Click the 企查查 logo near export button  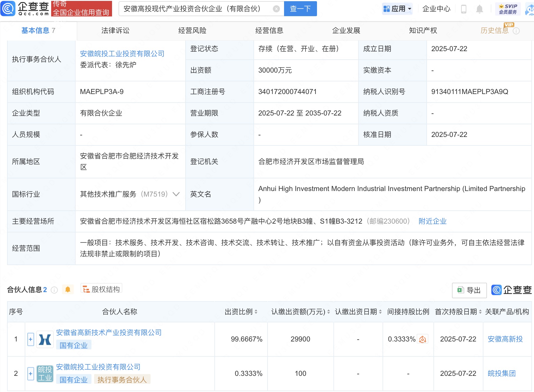point(512,290)
